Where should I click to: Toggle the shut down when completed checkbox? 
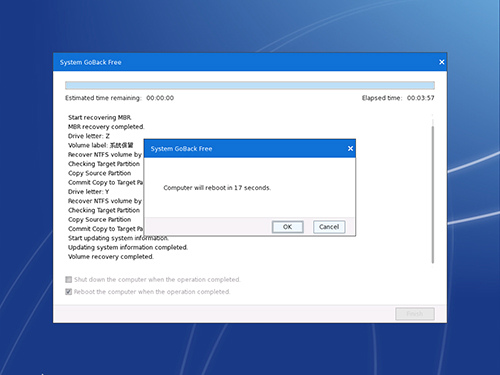click(69, 279)
